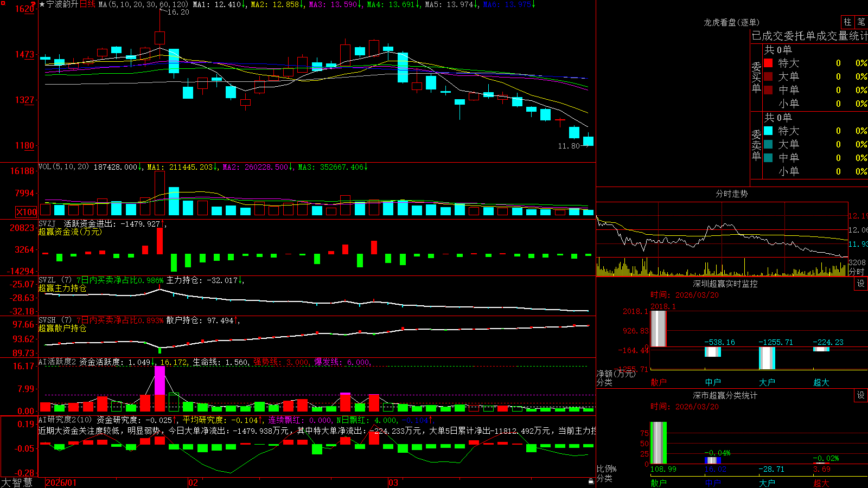Click the lock icon at chart bottom-right
The image size is (868, 488).
591,481
